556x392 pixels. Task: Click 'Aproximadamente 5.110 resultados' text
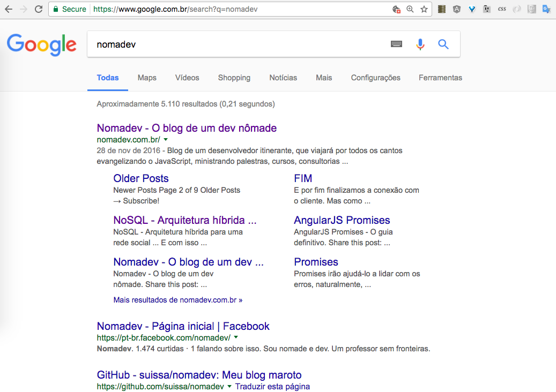pyautogui.click(x=157, y=104)
